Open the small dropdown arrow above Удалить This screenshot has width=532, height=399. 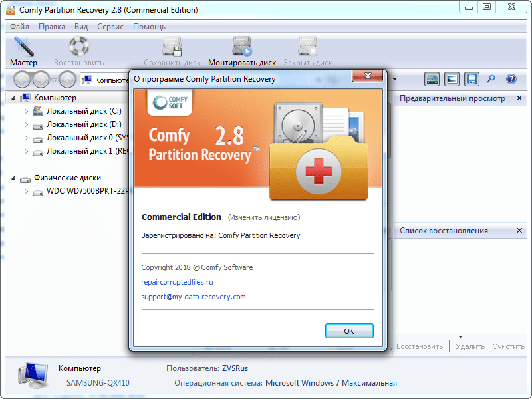460,337
